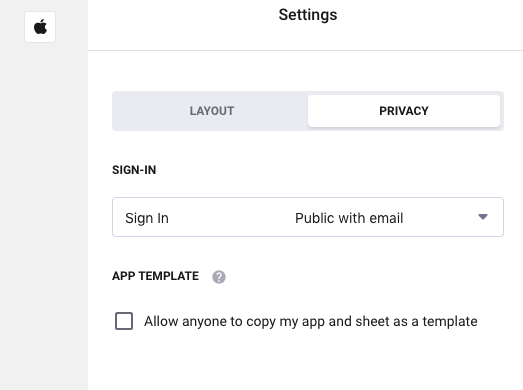Select the iOS Apple platform preview icon
Screen dimensions: 523x390
tap(40, 27)
